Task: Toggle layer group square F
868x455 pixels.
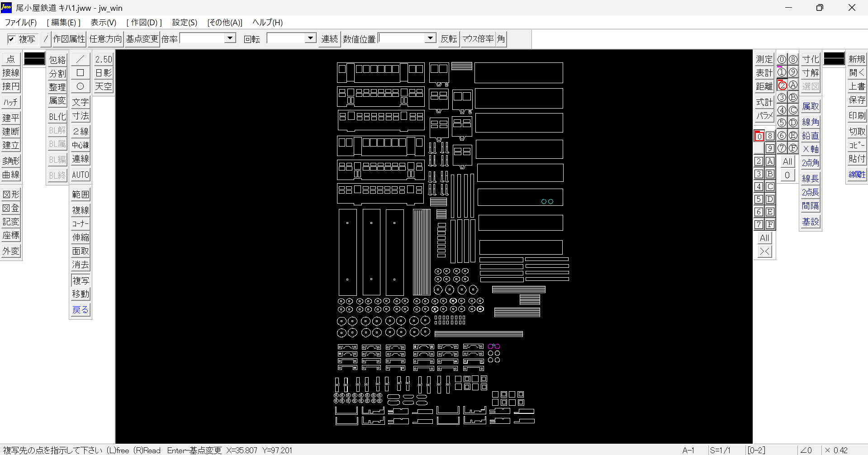Action: [x=770, y=224]
